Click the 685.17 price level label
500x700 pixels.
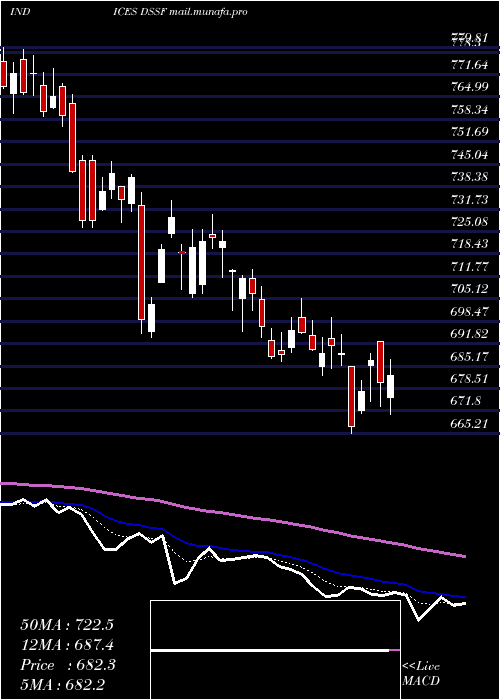tap(469, 357)
